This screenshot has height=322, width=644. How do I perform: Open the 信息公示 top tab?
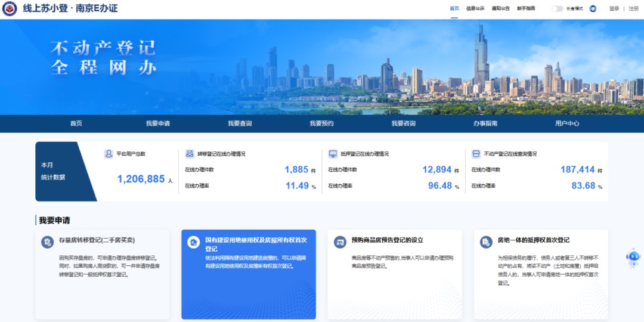(x=475, y=8)
